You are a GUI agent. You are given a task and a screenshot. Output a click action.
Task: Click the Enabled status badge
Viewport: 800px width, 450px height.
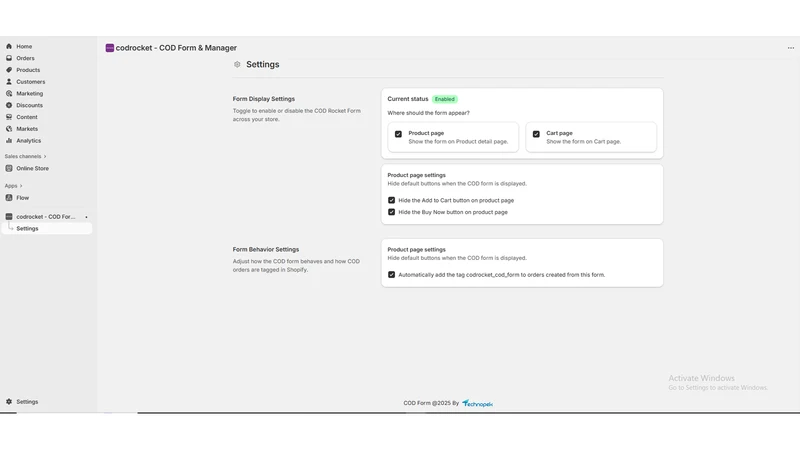pos(444,99)
